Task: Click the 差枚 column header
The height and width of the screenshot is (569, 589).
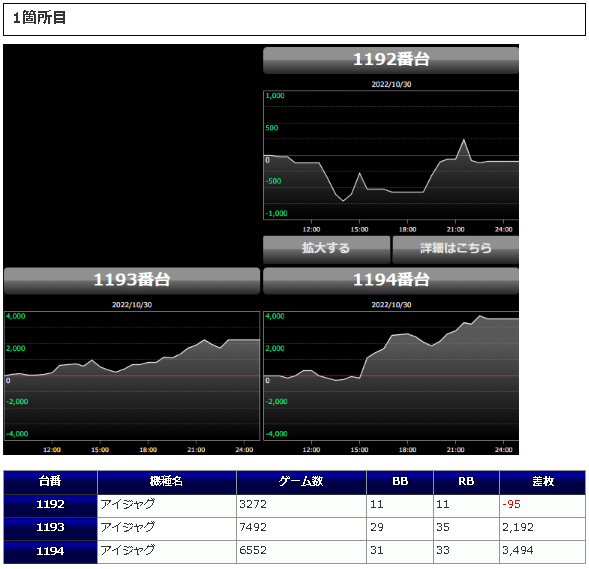Action: (x=543, y=482)
